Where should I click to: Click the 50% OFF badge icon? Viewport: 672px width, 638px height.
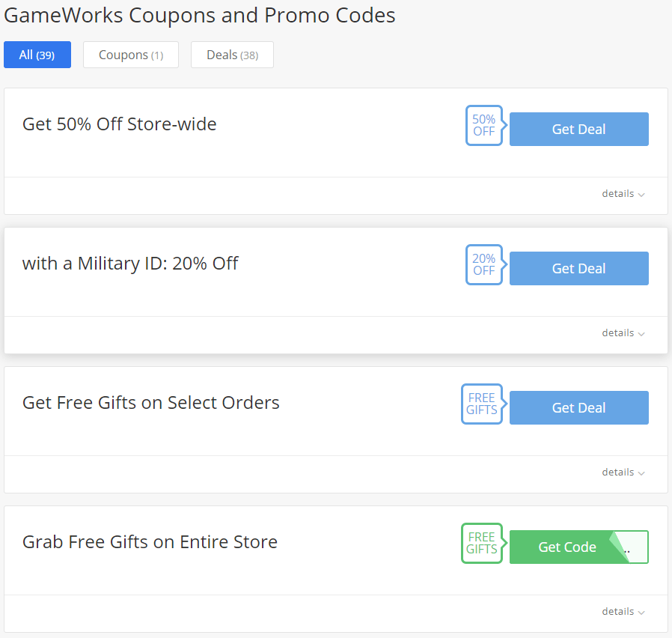point(484,125)
